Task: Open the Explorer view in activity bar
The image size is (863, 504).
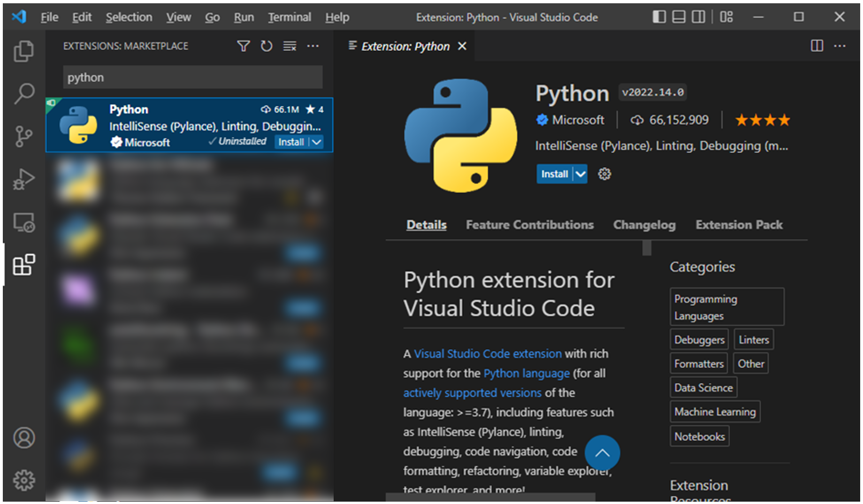Action: [23, 51]
